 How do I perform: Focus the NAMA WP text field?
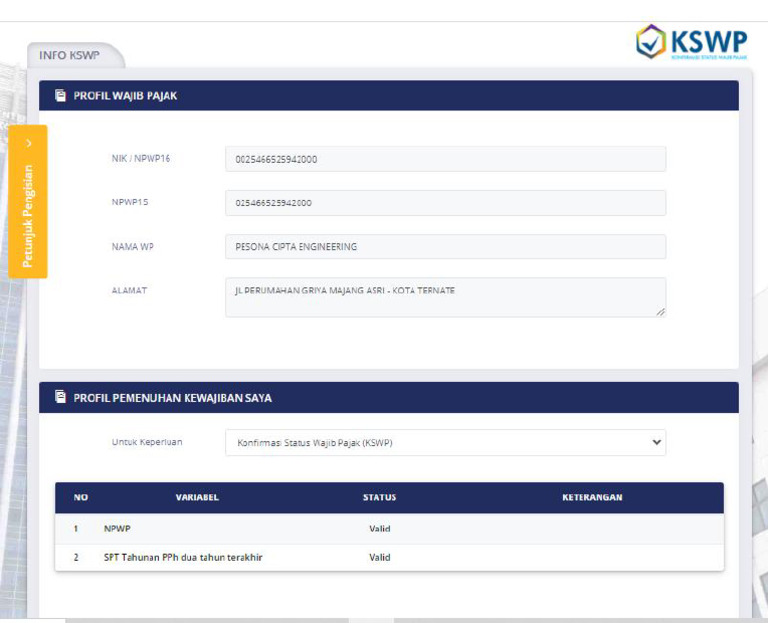[x=445, y=246]
